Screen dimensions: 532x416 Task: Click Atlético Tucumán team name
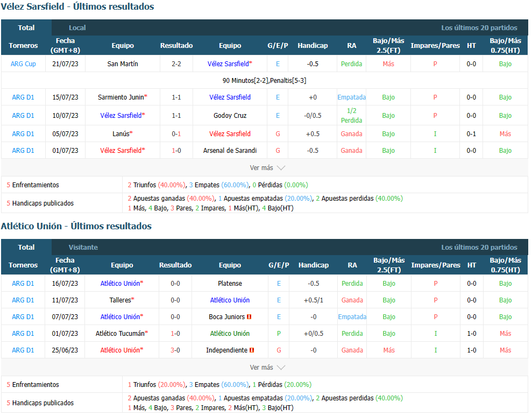[120, 334]
